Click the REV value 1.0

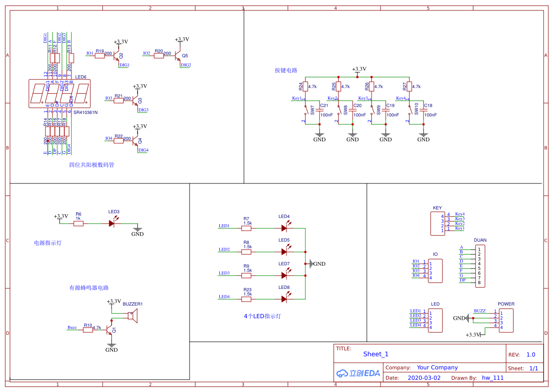531,355
